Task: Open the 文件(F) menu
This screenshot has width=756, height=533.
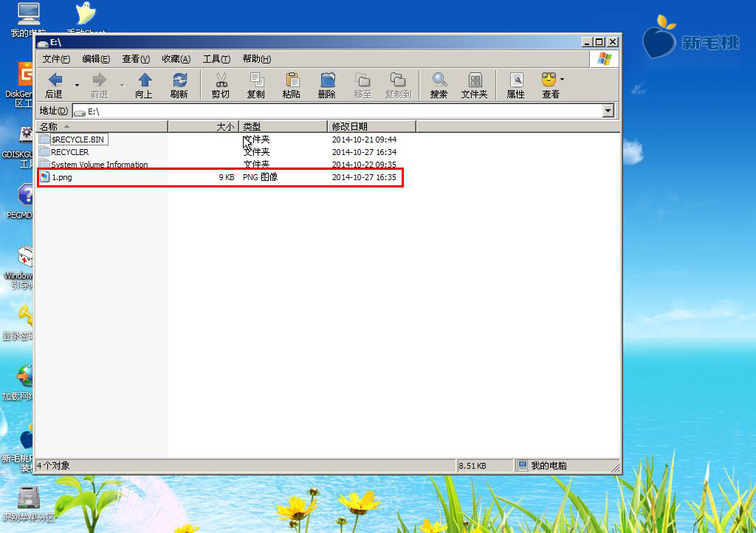Action: pos(56,59)
